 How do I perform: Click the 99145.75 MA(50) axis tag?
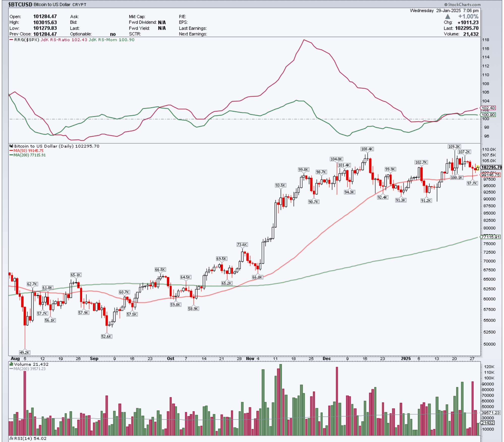pos(490,175)
